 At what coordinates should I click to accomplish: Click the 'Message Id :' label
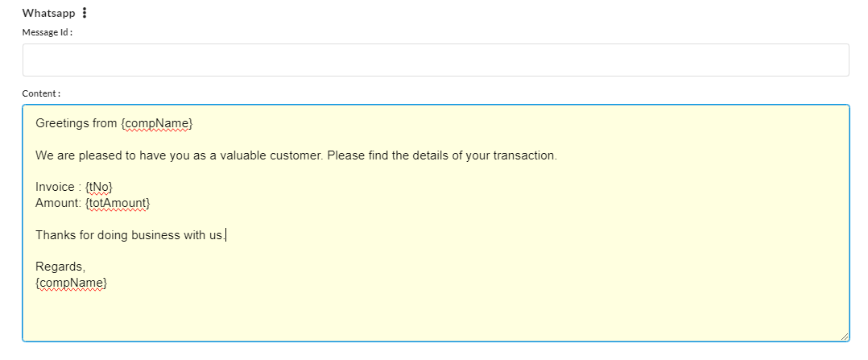coord(47,32)
